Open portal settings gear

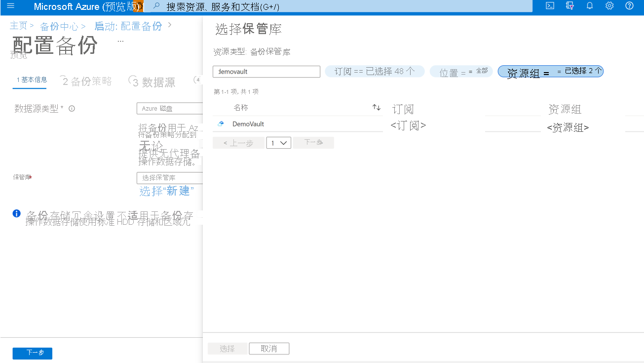(609, 6)
